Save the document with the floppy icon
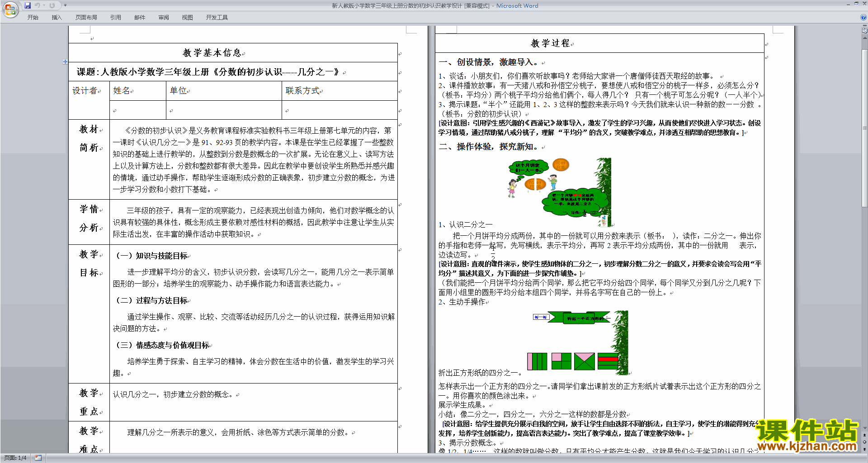The image size is (868, 463). click(x=28, y=5)
